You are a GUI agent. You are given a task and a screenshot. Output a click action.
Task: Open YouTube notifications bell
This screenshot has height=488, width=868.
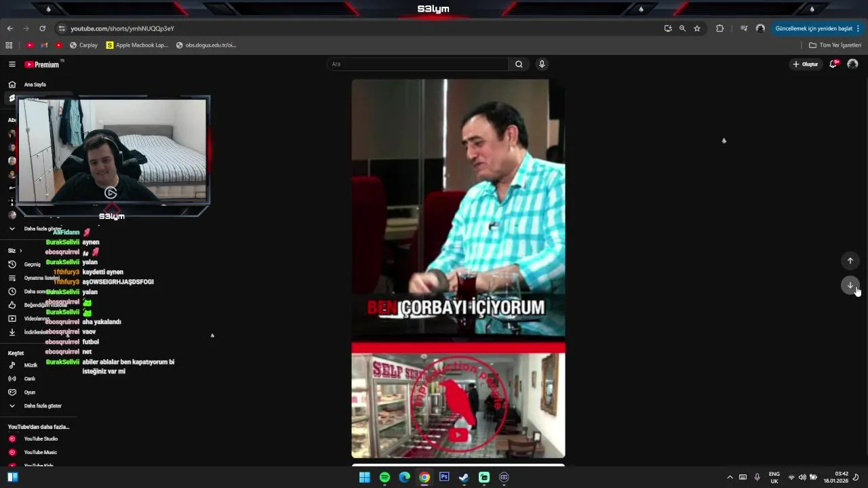pyautogui.click(x=833, y=64)
